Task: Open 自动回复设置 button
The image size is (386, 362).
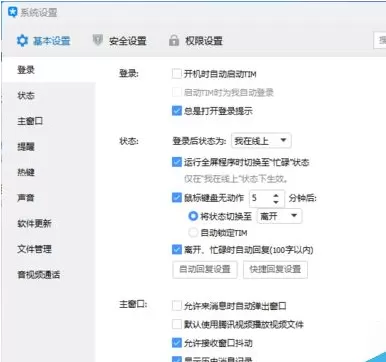Action: pyautogui.click(x=205, y=269)
